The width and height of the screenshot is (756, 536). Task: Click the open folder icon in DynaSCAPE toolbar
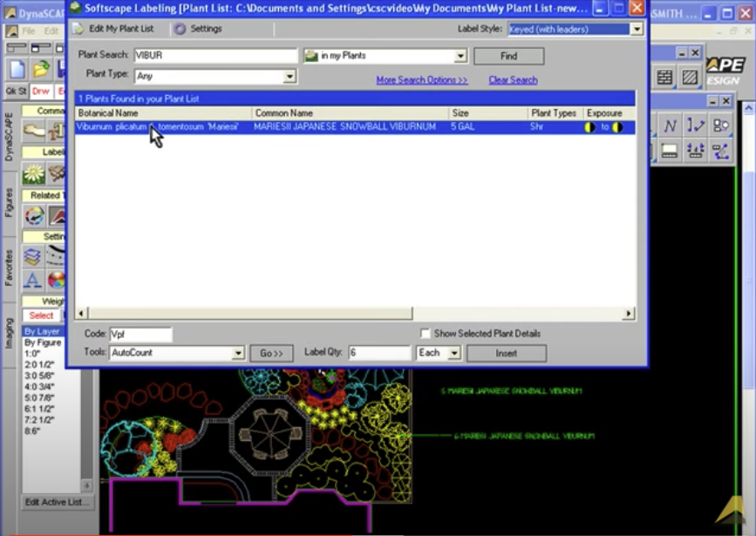click(x=42, y=70)
